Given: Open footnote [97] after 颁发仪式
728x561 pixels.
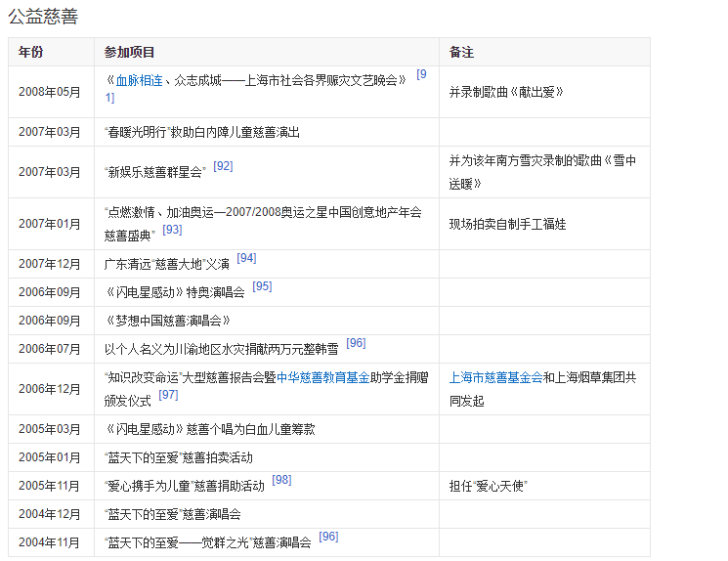Looking at the screenshot, I should 168,395.
